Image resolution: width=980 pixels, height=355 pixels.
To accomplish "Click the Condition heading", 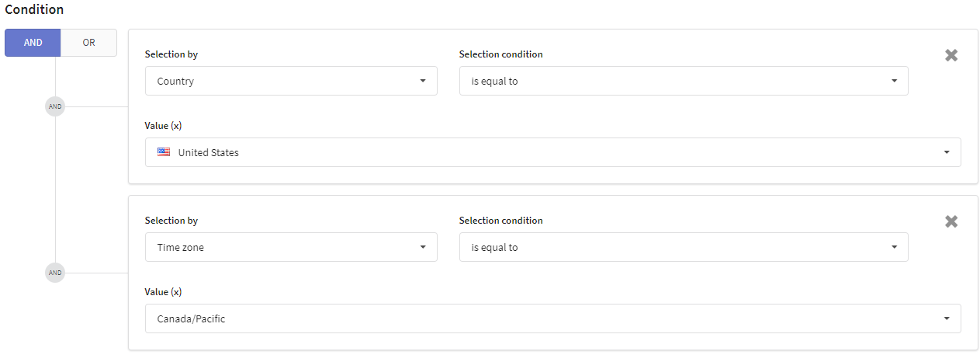I will [34, 10].
